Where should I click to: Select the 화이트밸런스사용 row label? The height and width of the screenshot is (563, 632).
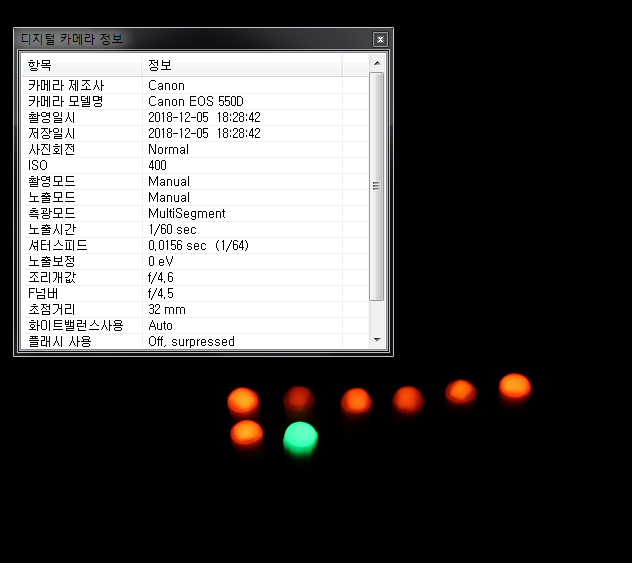coord(76,326)
